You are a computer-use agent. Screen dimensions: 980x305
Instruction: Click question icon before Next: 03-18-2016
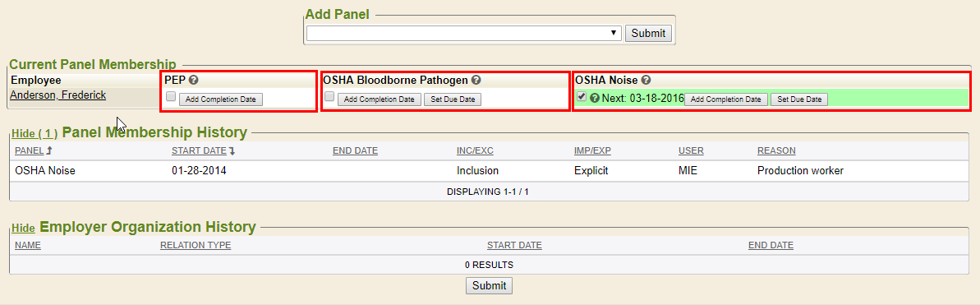[x=595, y=98]
